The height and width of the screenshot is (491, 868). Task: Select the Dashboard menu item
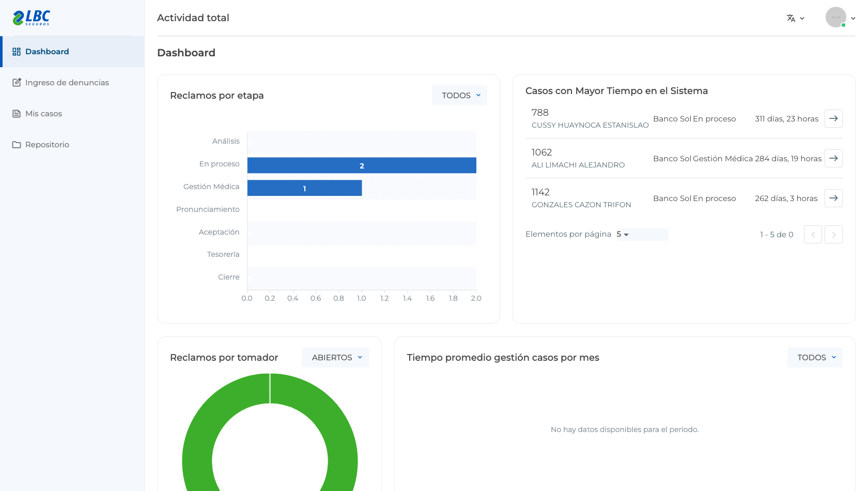[72, 52]
